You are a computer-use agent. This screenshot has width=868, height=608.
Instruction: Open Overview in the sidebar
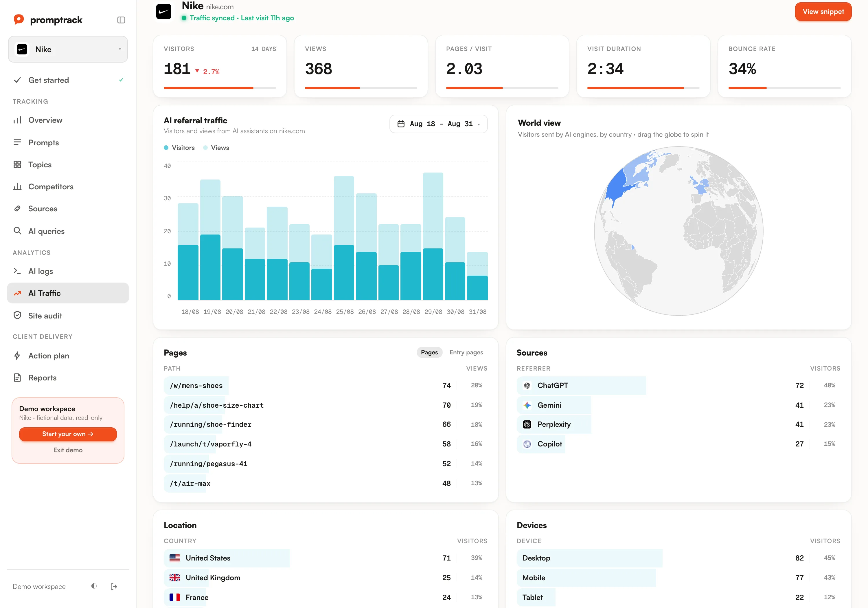68,120
